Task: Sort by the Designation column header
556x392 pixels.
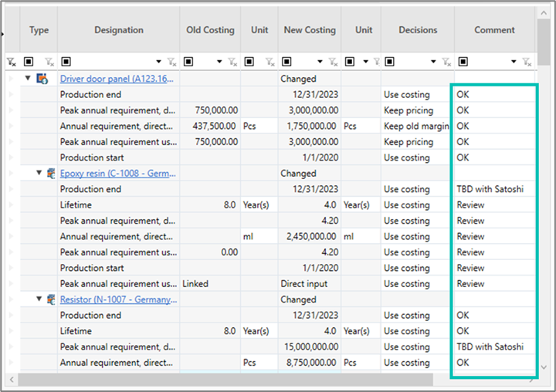Action: [x=119, y=30]
